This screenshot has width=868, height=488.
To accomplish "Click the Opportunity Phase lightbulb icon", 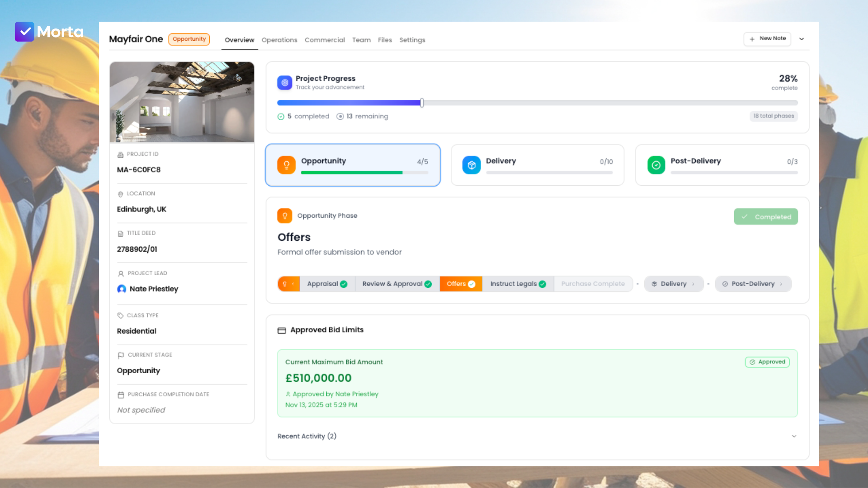I will (285, 216).
